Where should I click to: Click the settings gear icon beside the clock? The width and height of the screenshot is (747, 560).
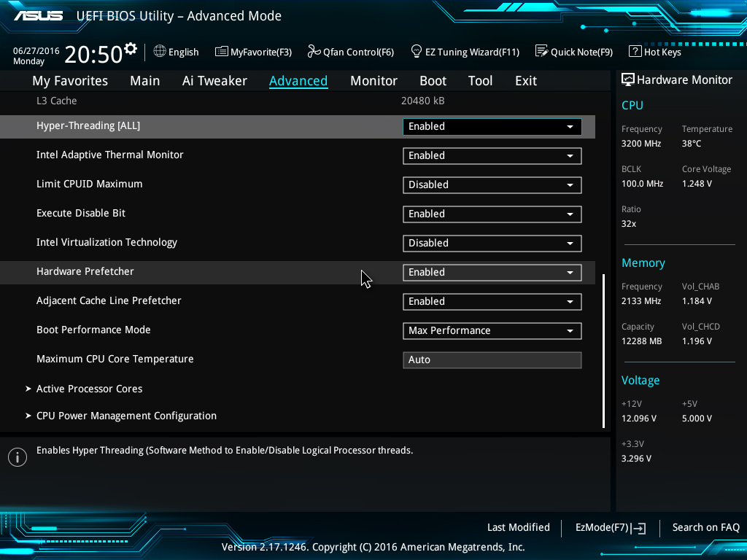pyautogui.click(x=131, y=49)
